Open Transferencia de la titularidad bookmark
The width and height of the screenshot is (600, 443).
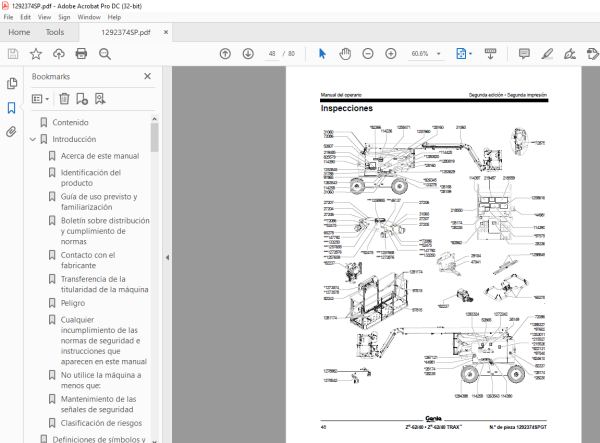[x=104, y=284]
